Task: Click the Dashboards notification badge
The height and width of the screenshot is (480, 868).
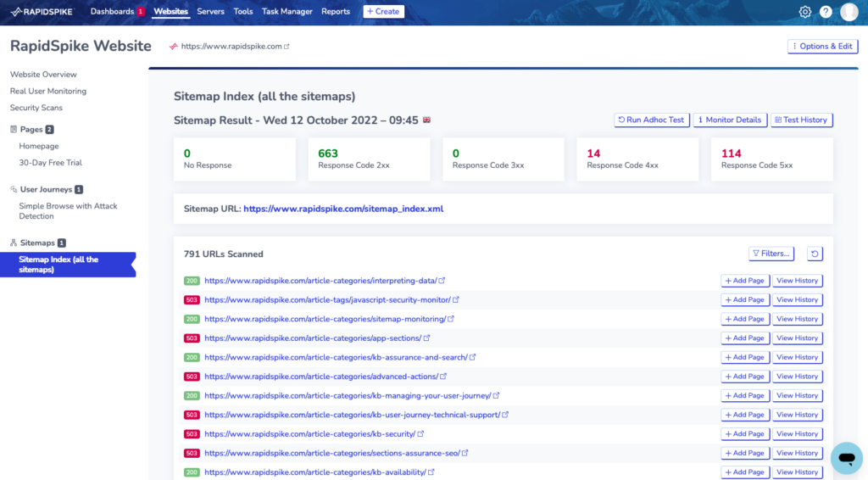Action: [x=141, y=12]
